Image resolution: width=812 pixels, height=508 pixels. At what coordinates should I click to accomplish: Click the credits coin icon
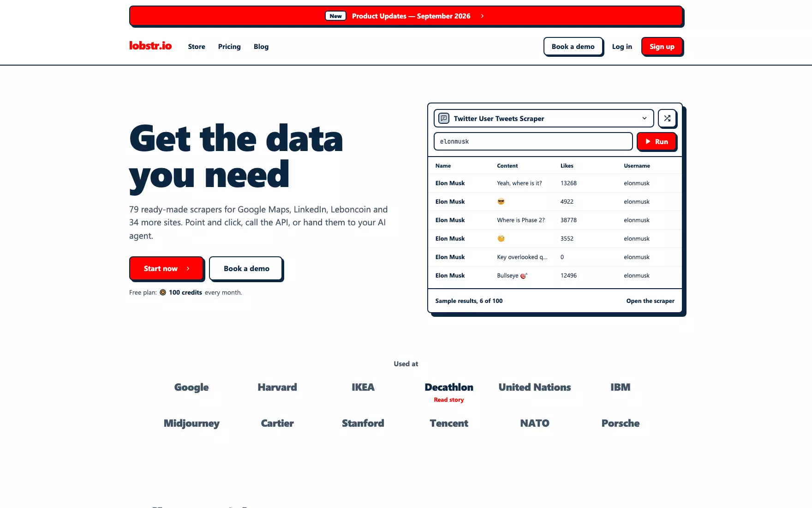[x=163, y=292]
